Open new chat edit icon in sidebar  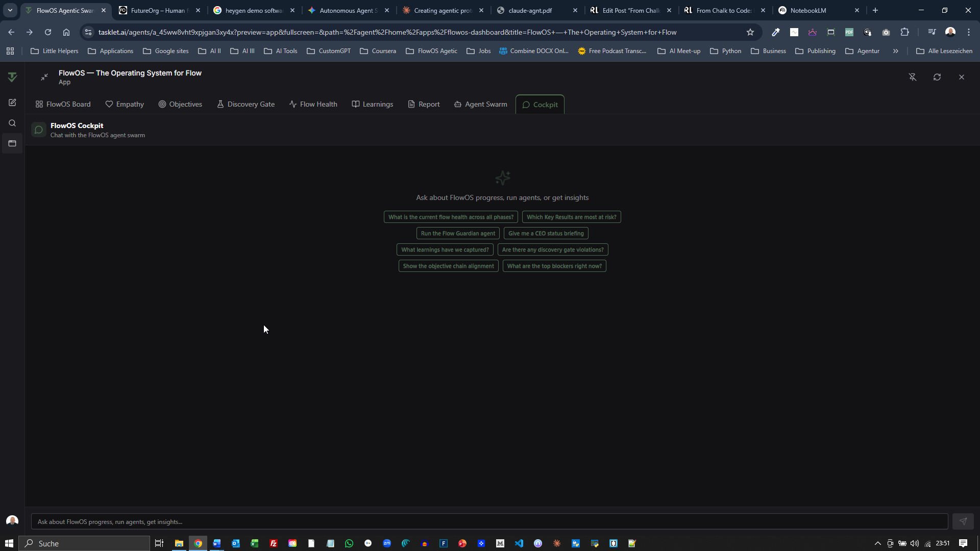[x=12, y=103]
